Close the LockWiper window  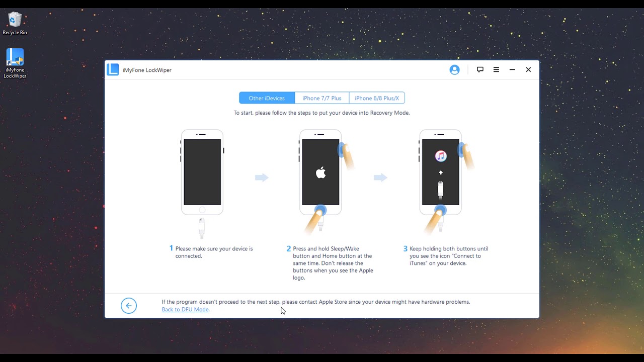[528, 70]
